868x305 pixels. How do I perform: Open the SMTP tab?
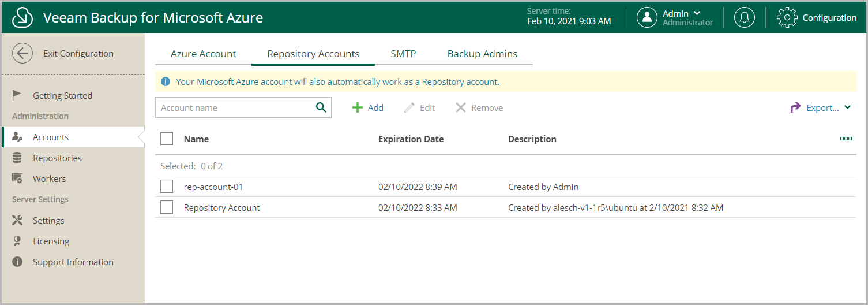tap(403, 54)
